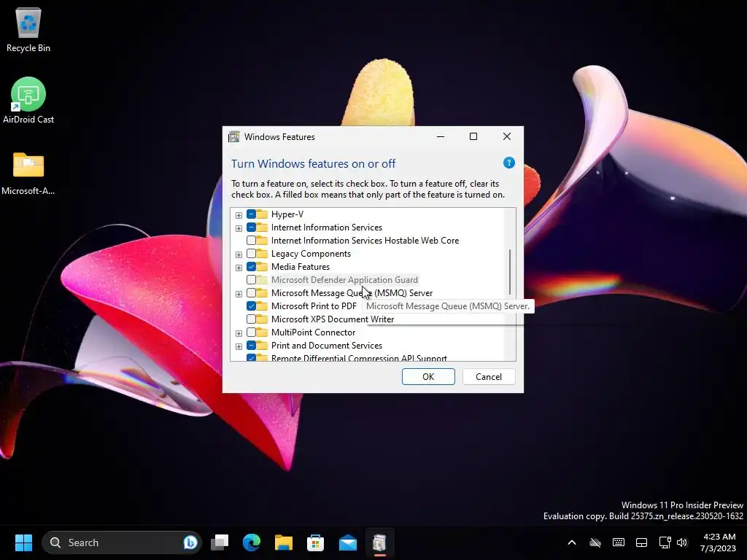Screen dimensions: 747x560
Task: Open Task View from the taskbar
Action: pyautogui.click(x=220, y=542)
